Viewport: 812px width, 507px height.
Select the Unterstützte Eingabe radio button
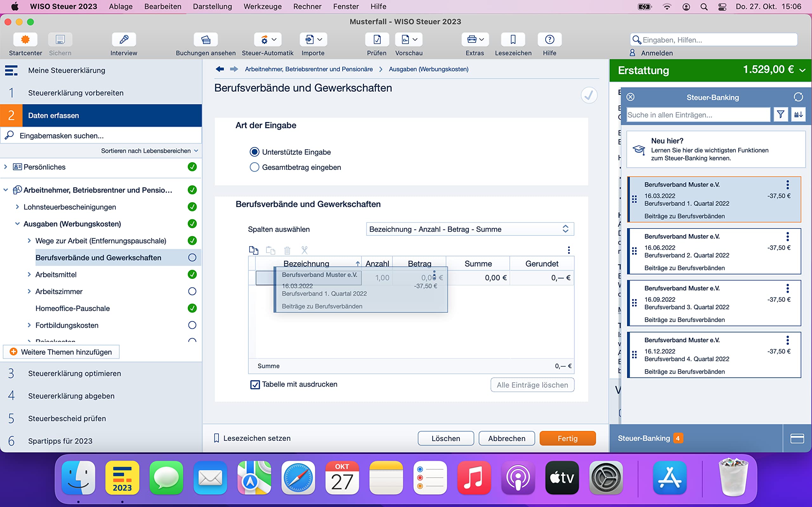254,152
